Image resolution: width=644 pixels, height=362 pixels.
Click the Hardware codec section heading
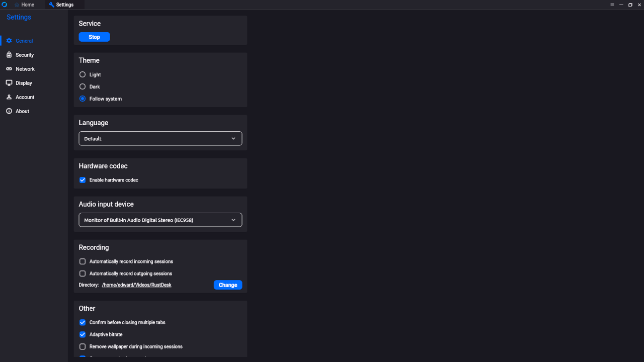(x=103, y=166)
